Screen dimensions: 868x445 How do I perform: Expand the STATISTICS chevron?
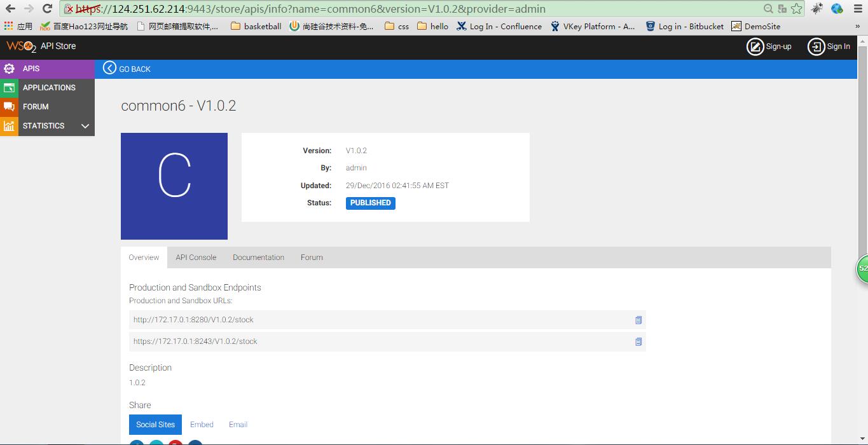coord(85,126)
